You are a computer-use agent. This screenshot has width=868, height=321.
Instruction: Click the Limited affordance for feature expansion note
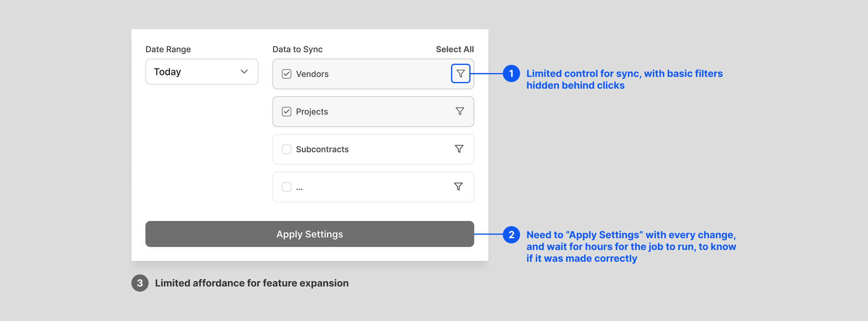251,283
